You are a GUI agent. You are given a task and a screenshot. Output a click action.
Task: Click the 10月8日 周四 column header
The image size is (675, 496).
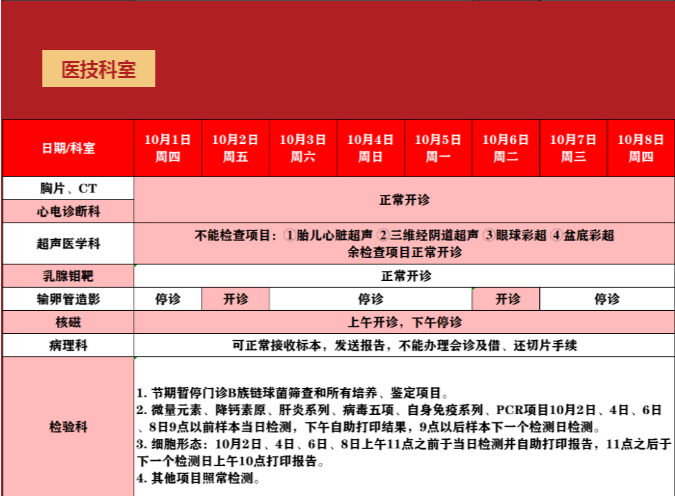coord(641,148)
